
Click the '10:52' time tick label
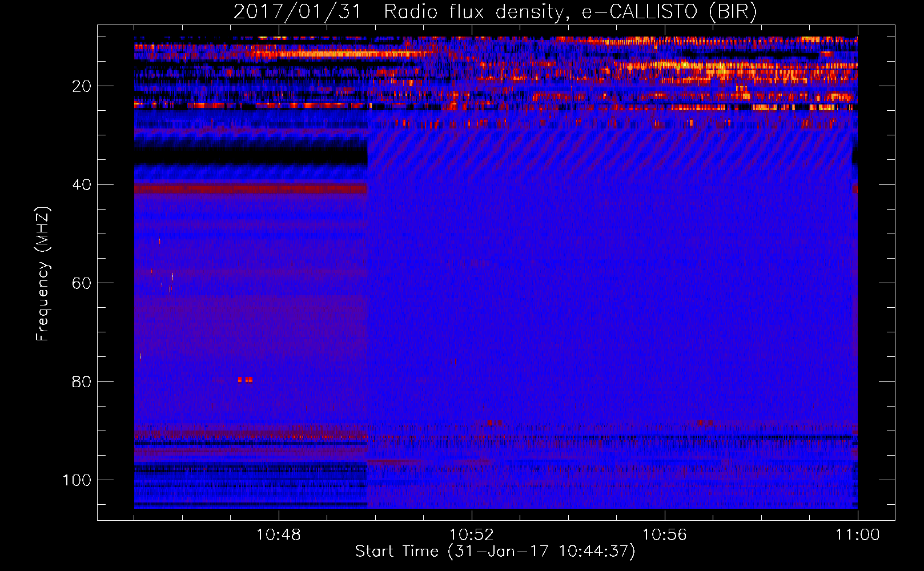click(x=471, y=535)
